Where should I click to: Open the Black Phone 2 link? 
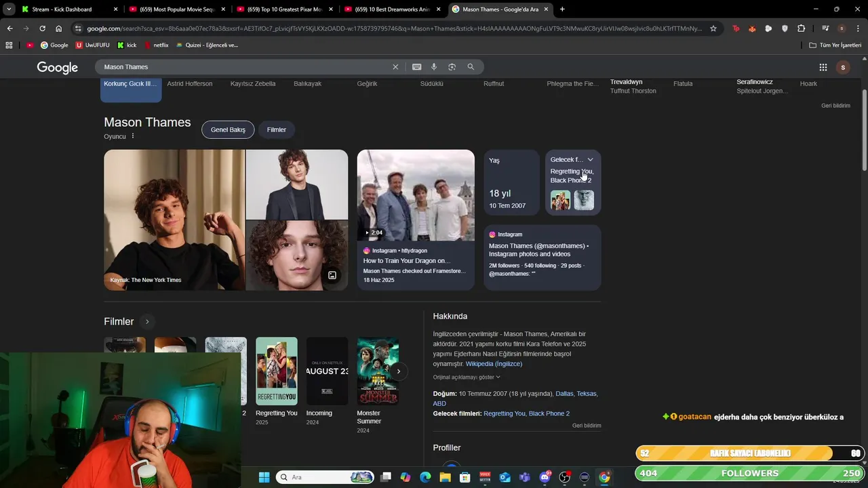(549, 413)
